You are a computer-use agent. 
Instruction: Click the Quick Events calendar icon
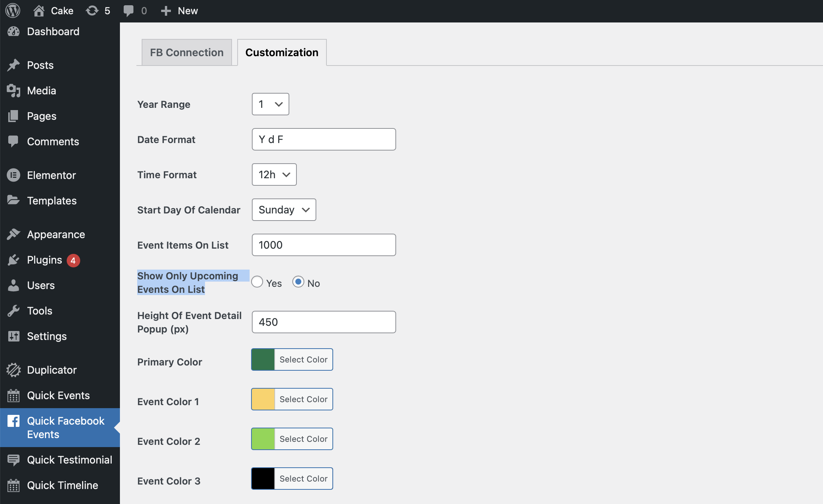click(13, 395)
